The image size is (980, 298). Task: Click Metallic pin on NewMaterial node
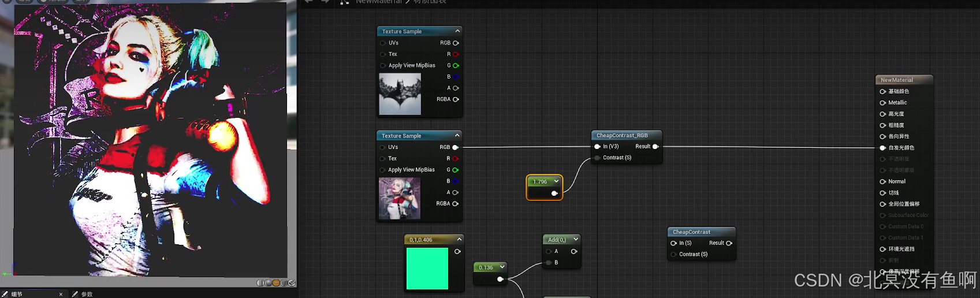point(882,103)
